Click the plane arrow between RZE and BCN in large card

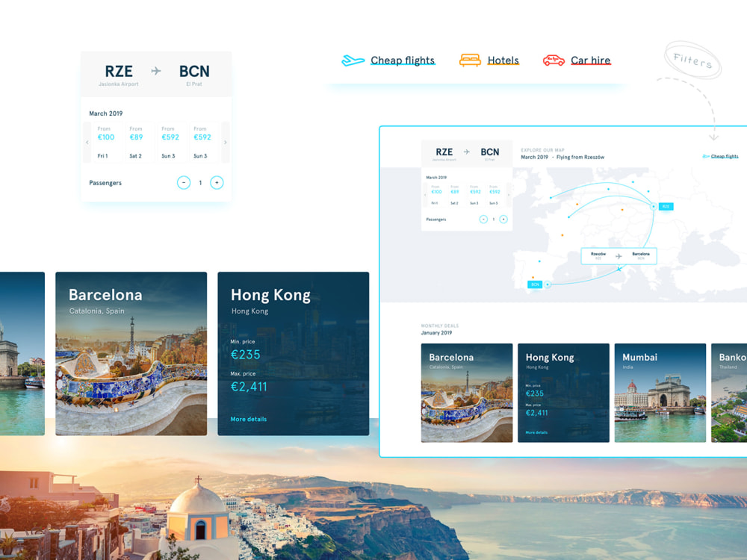coord(156,71)
